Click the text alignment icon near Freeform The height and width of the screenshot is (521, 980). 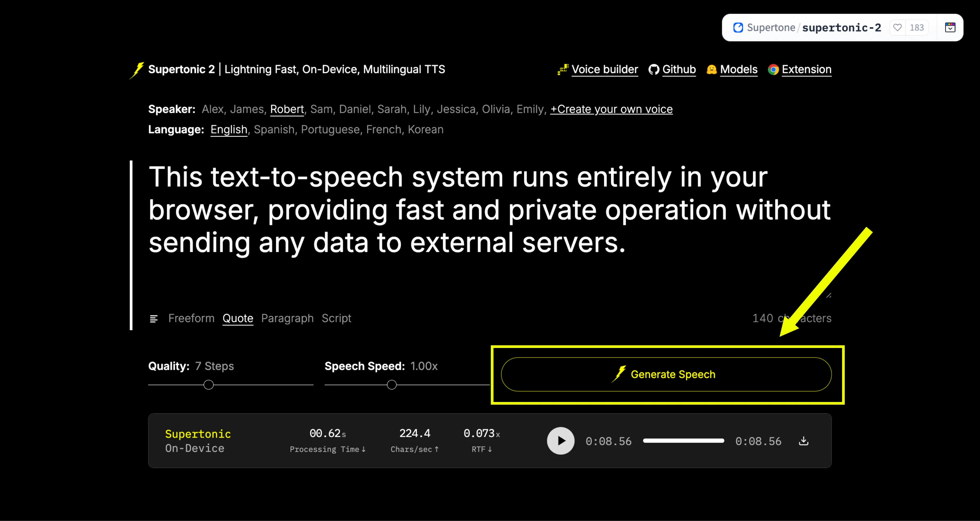154,319
